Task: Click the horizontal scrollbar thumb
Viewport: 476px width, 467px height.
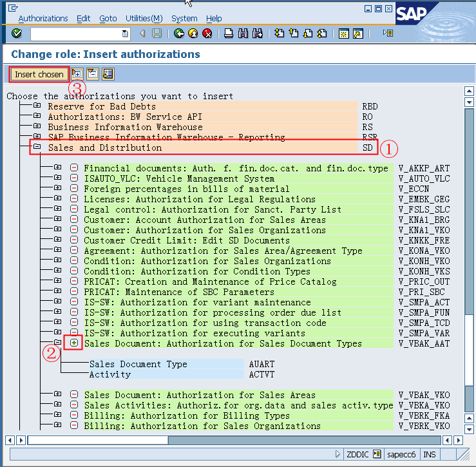Action: tap(98, 440)
